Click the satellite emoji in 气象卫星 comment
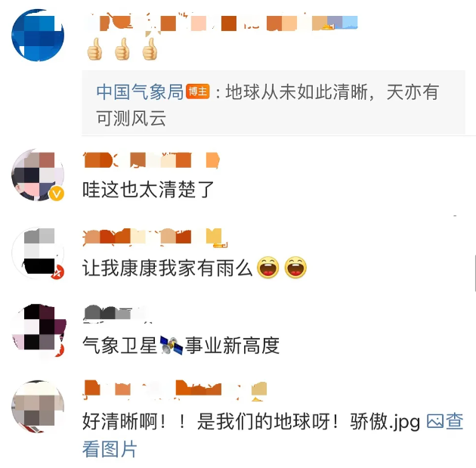476x468 pixels. pyautogui.click(x=172, y=346)
